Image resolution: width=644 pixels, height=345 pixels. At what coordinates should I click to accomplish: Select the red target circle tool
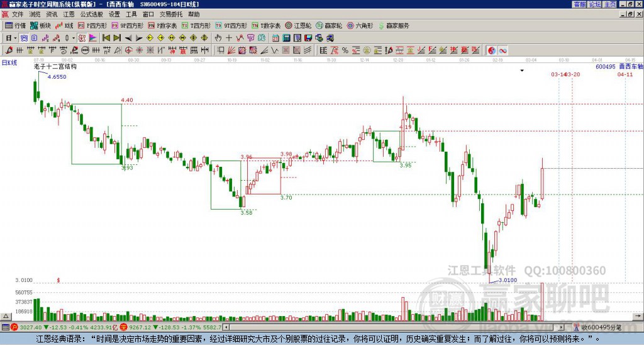(128, 50)
